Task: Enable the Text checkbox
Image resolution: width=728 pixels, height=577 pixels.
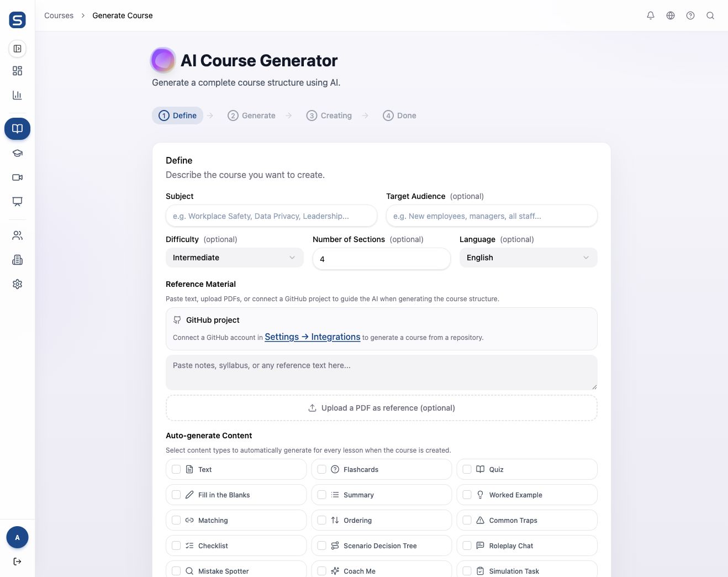Action: 176,469
